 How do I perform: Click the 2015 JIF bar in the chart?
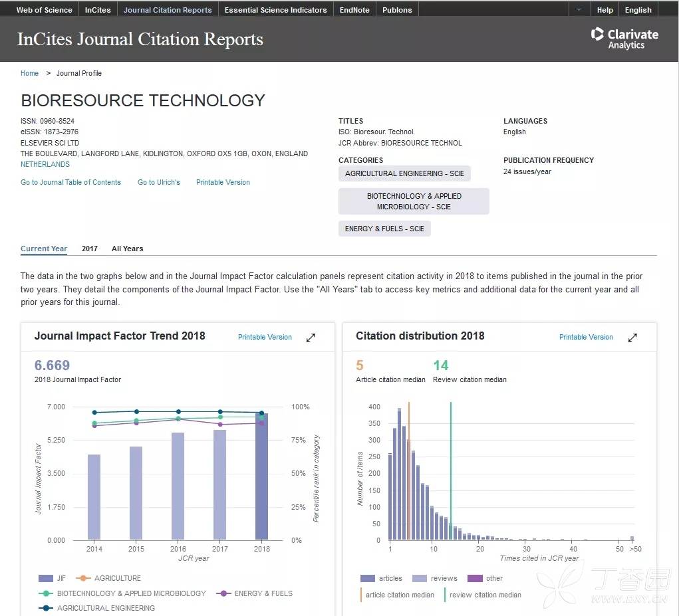(x=136, y=493)
